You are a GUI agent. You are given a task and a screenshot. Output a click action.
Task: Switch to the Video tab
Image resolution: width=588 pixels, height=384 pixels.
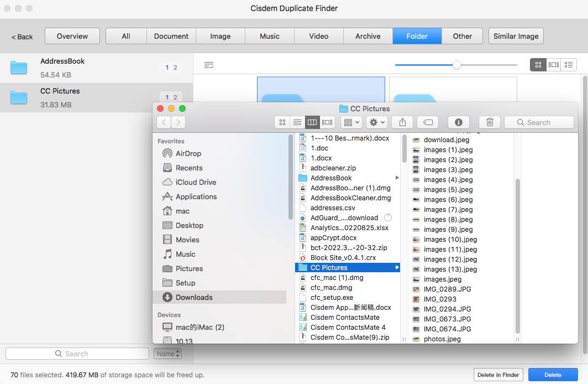(x=319, y=36)
